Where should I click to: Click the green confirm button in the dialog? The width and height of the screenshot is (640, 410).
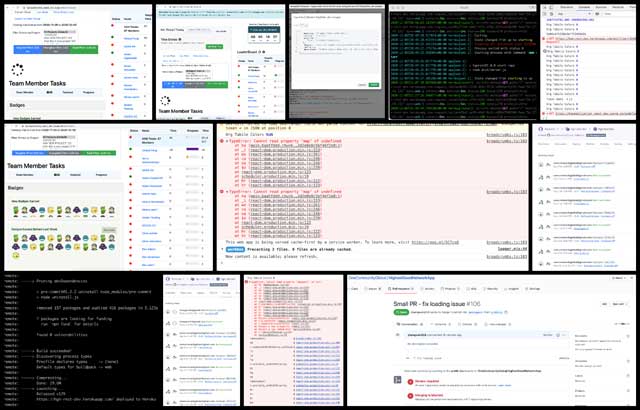(x=373, y=85)
